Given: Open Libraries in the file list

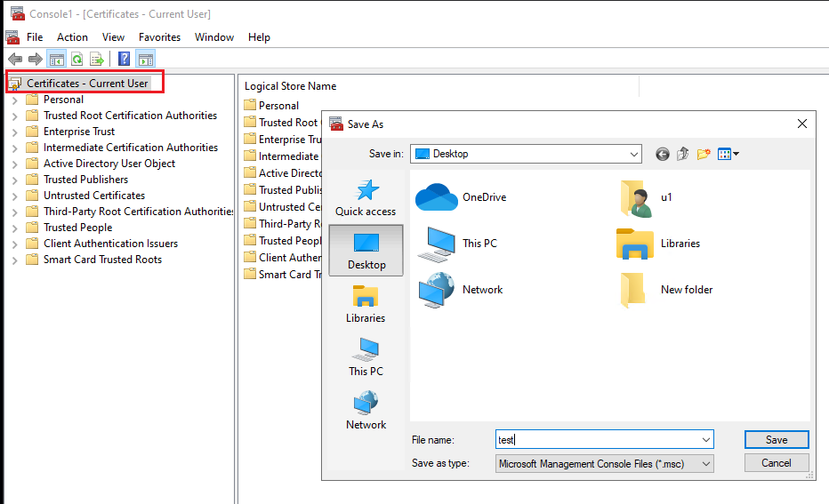Looking at the screenshot, I should tap(658, 244).
